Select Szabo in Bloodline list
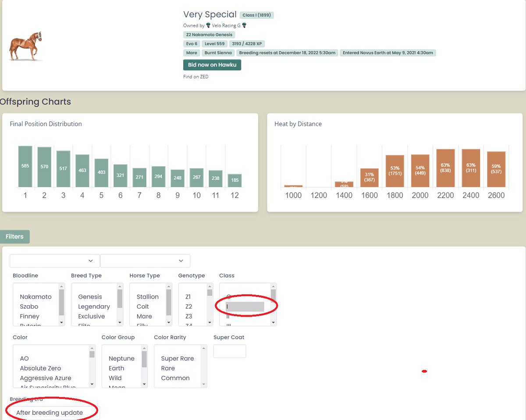The image size is (526, 420). [29, 306]
